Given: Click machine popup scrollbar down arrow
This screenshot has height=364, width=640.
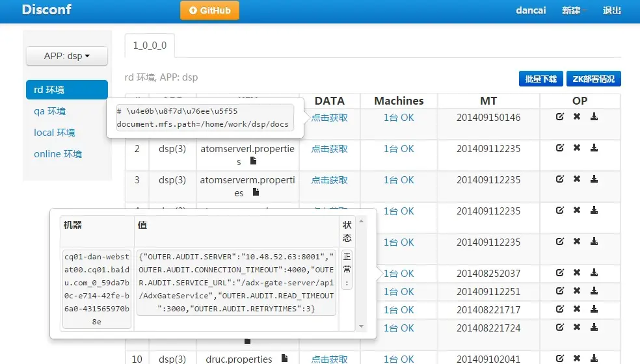Looking at the screenshot, I should (361, 326).
